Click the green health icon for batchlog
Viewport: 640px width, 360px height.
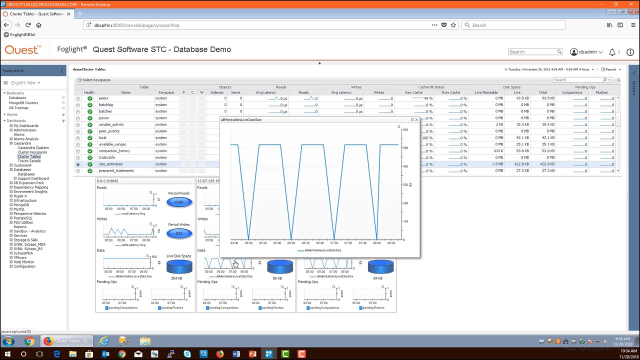tap(90, 105)
